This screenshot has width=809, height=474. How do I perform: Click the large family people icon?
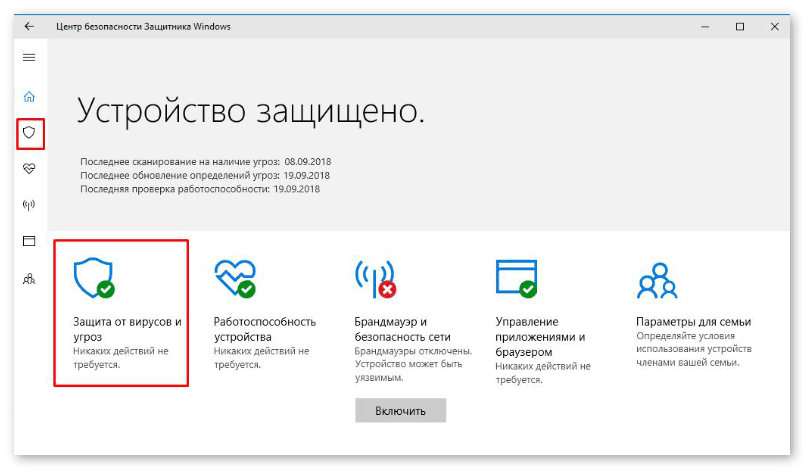(657, 281)
